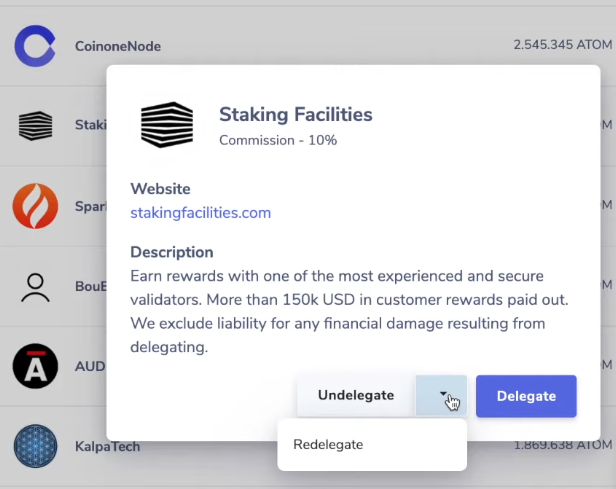Select the KalpaTech validator name
Viewport: 616px width, 489px height.
tap(107, 447)
